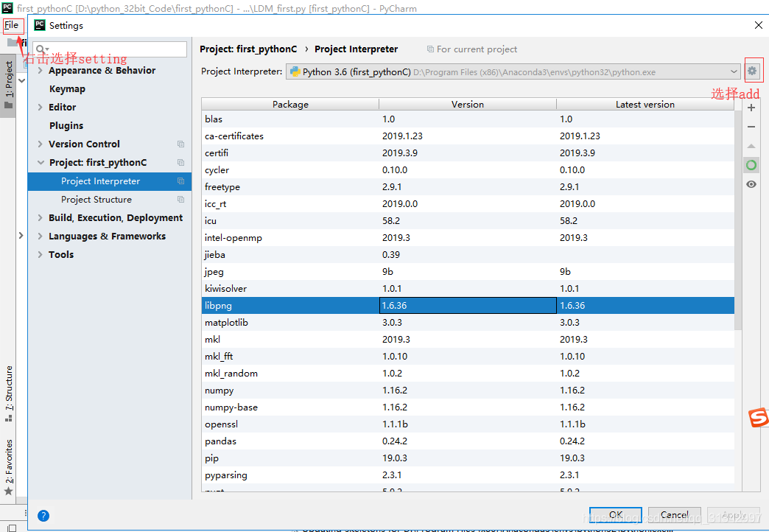Click the Sogou input method icon

click(758, 417)
